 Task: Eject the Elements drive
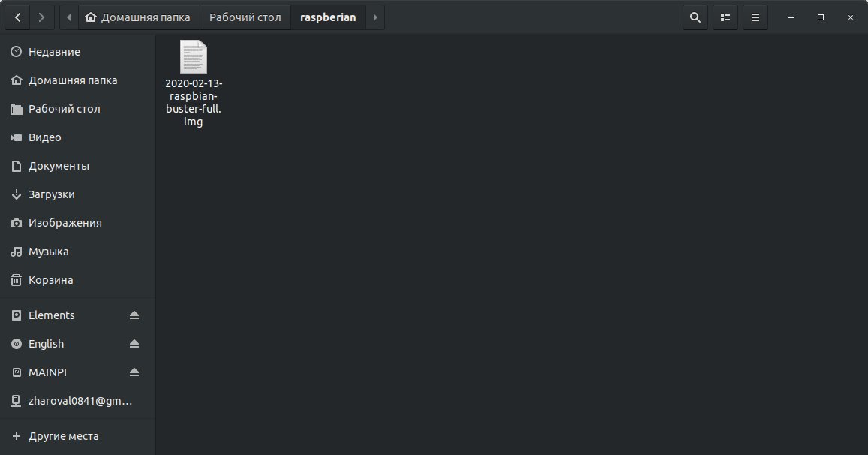point(134,315)
